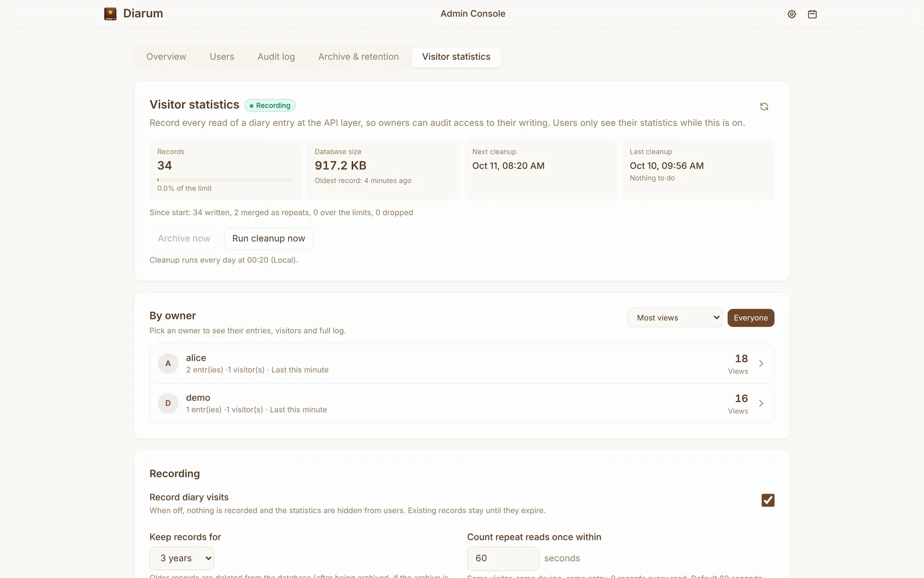Viewport: 924px width, 578px height.
Task: Click the Diarum brand name
Action: coord(143,14)
